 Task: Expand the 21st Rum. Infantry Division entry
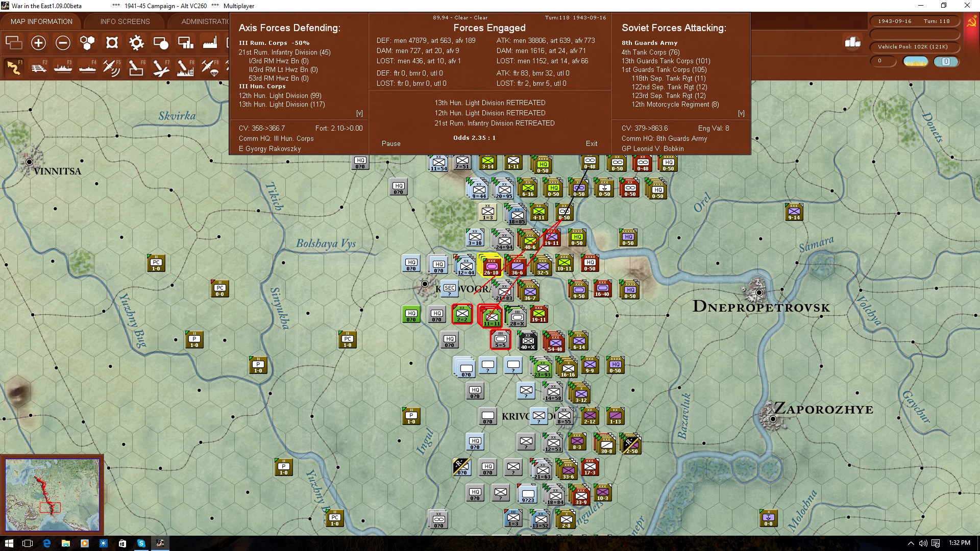coord(284,52)
